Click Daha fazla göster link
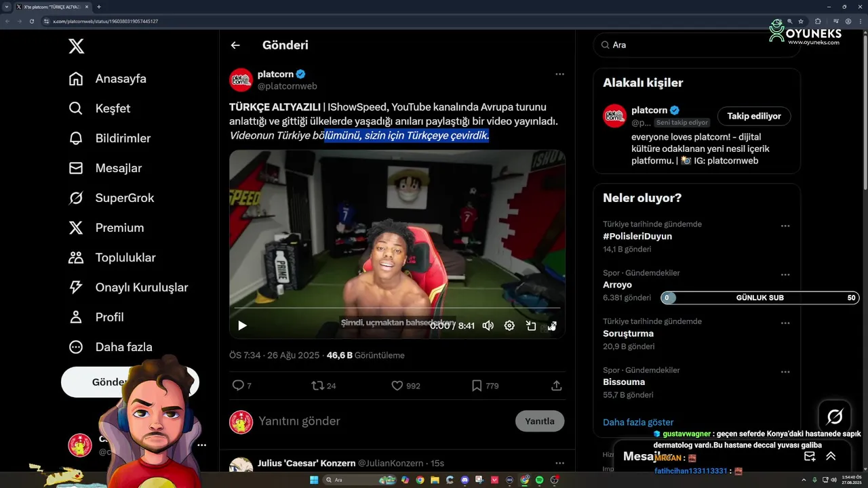The width and height of the screenshot is (868, 488). click(638, 422)
